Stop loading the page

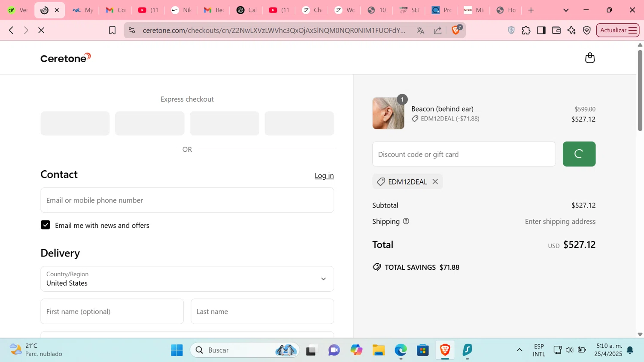point(41,30)
